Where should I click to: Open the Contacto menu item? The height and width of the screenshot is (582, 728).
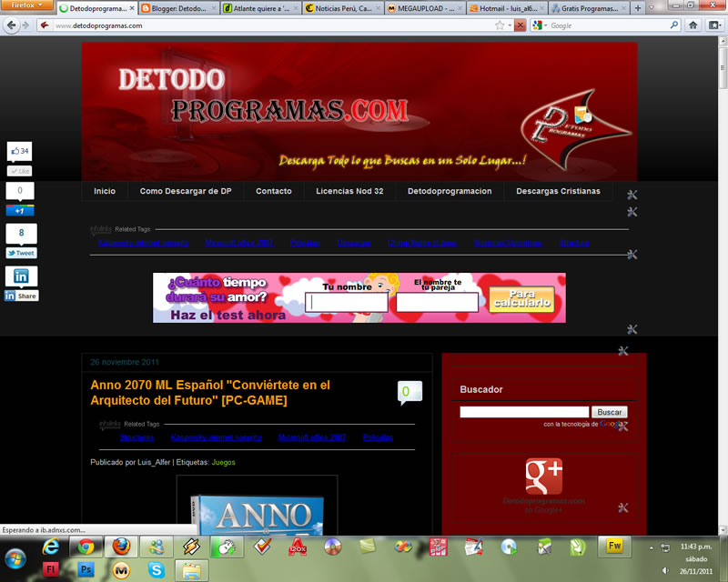274,191
